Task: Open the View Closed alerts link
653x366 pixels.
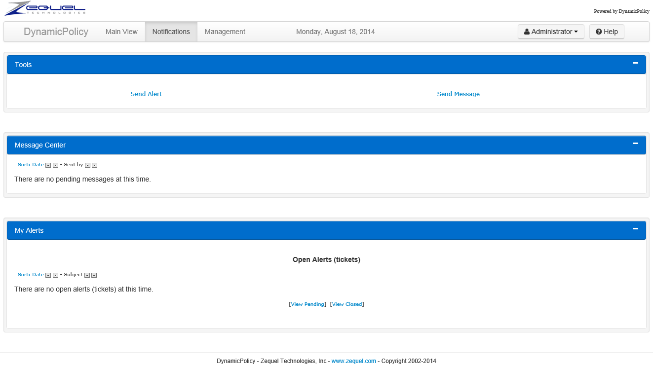Action: click(x=347, y=304)
